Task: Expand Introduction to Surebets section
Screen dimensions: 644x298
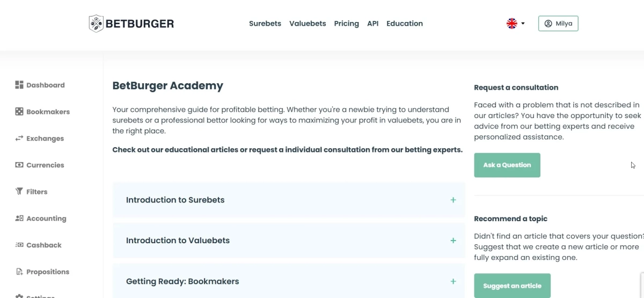Action: pos(453,200)
